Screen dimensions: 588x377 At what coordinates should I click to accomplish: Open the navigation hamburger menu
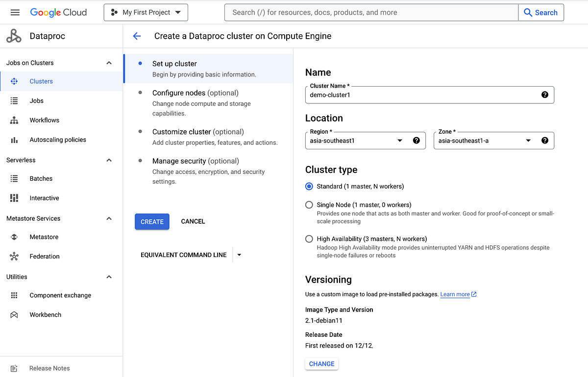pos(15,12)
